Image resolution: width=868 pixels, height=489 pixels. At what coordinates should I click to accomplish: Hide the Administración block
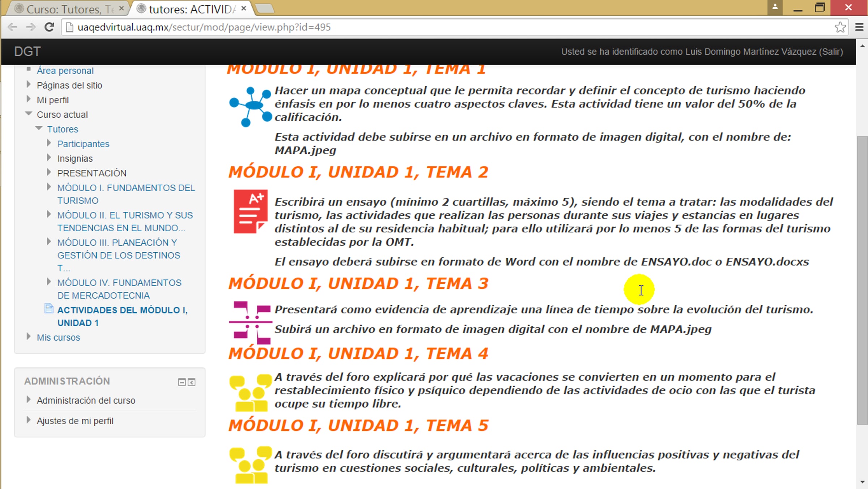[182, 382]
